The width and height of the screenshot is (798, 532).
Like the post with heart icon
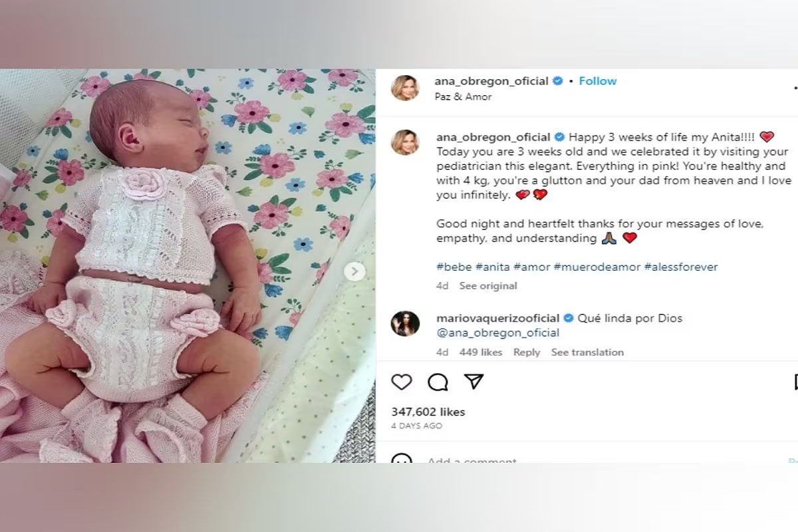click(x=401, y=382)
